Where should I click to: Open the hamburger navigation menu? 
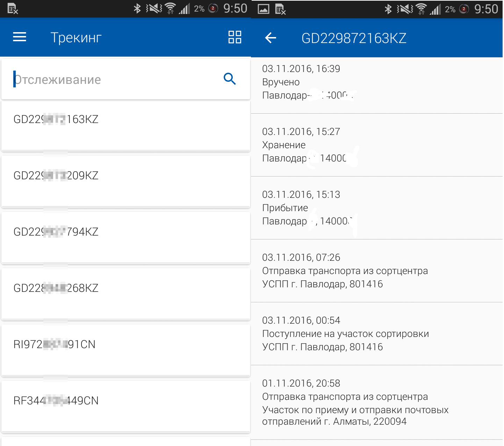pyautogui.click(x=20, y=37)
